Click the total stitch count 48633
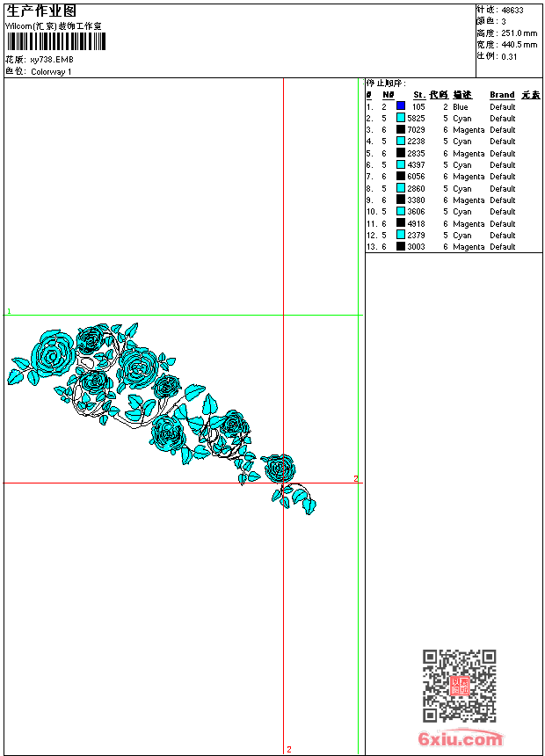Image resolution: width=545 pixels, height=756 pixels. click(512, 11)
